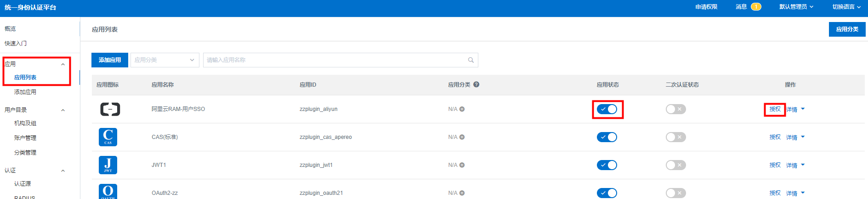Select 应用列表 in the sidebar
Screen dimensions: 868x199
25,77
